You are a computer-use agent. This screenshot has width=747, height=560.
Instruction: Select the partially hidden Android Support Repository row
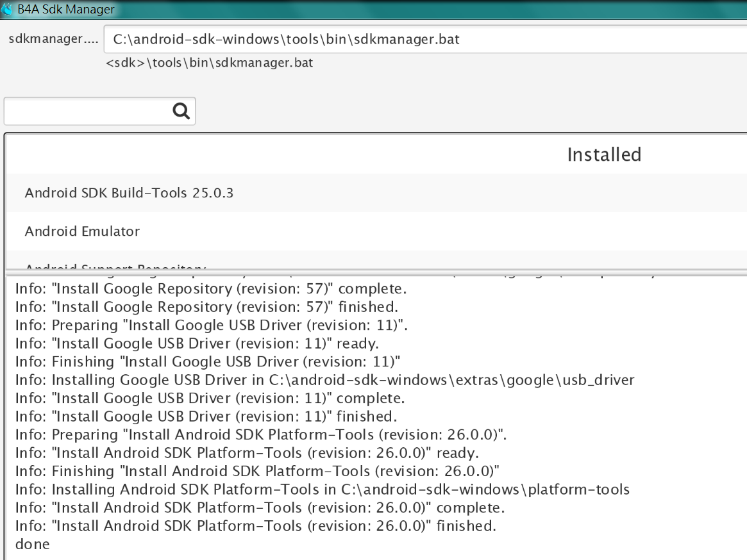point(115,267)
